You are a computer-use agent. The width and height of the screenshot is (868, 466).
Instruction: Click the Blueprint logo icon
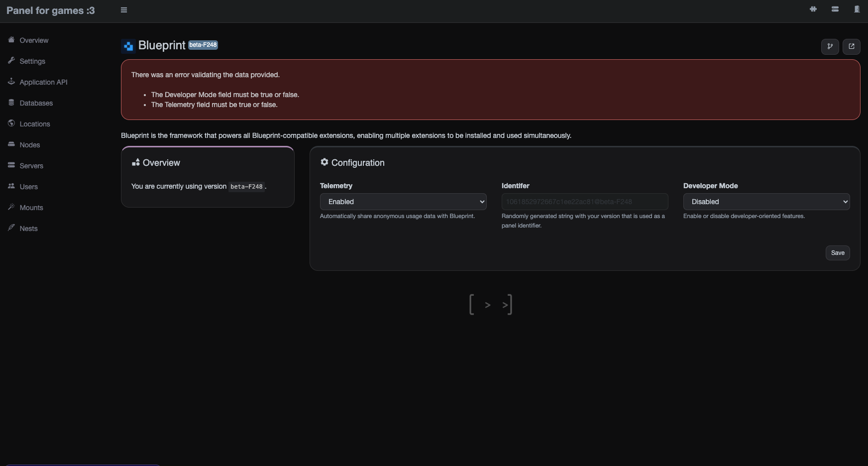pos(128,46)
